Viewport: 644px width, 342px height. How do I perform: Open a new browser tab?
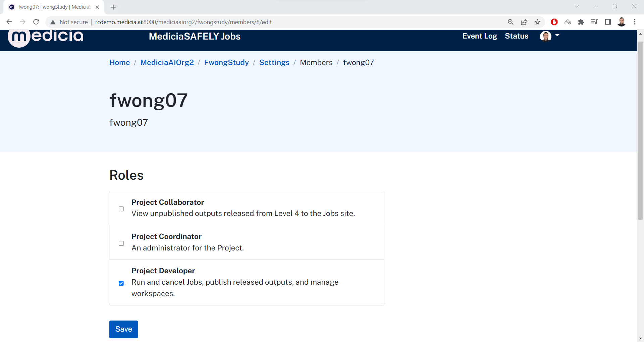click(x=113, y=7)
